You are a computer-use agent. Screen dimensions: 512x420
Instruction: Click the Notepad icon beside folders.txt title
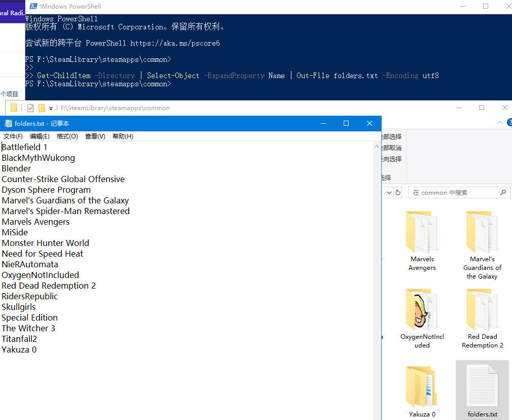(8, 123)
